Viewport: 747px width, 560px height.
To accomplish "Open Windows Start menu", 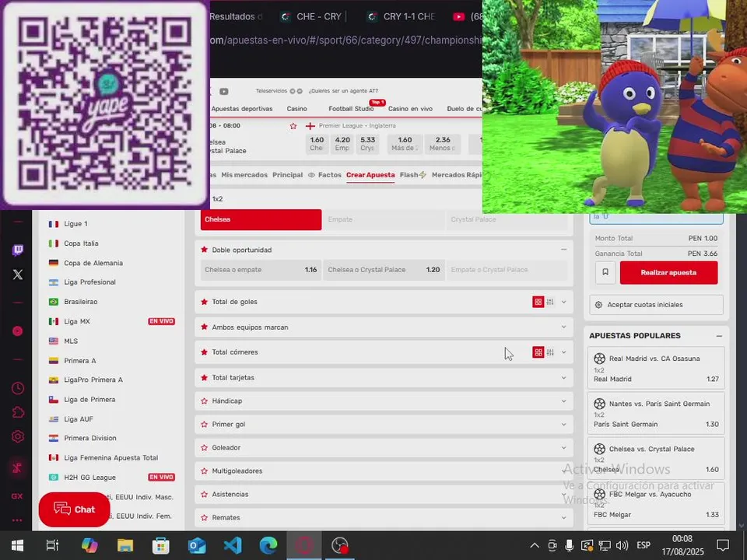I will coord(18,545).
